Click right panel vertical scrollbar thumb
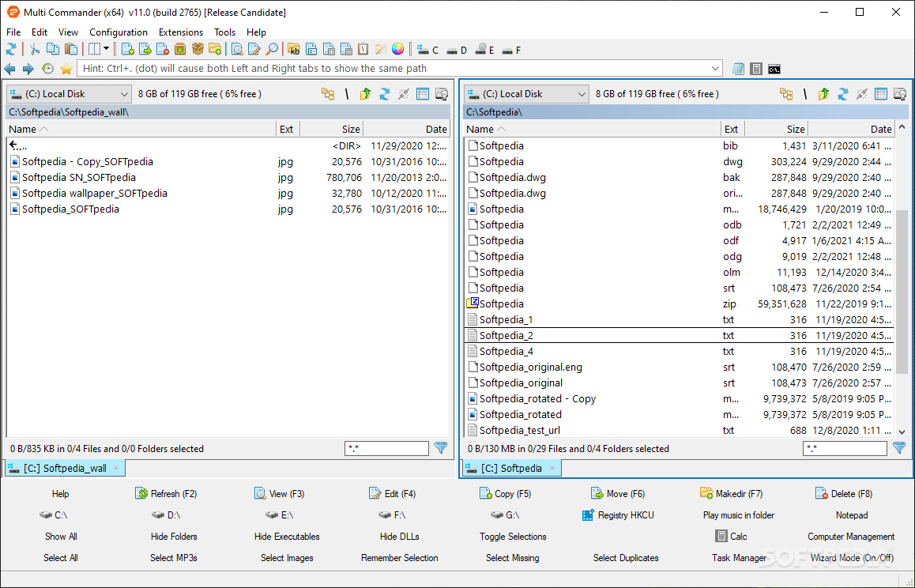915x588 pixels. point(902,291)
